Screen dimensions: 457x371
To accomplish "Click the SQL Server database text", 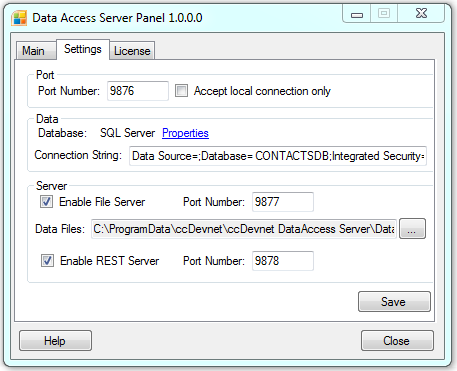I will pyautogui.click(x=127, y=133).
